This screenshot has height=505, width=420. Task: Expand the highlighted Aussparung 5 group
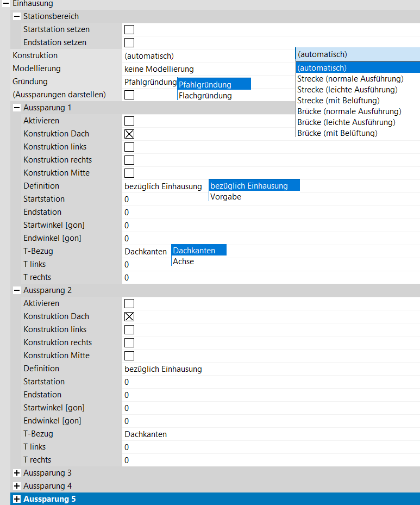point(17,499)
